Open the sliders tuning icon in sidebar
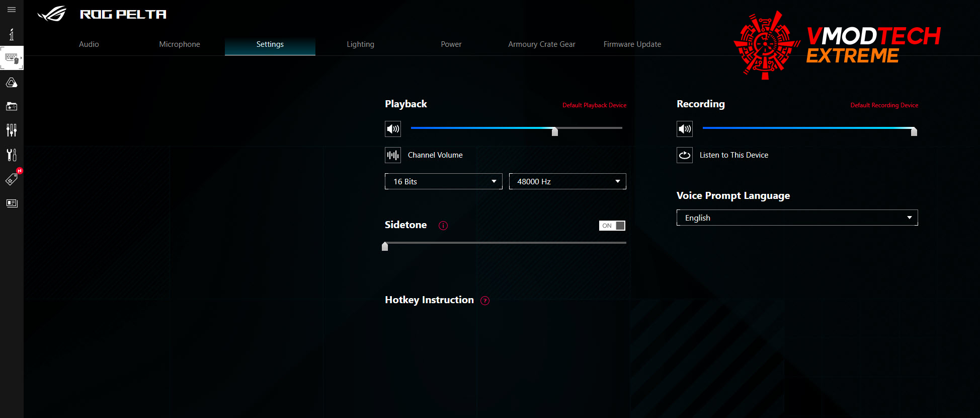980x418 pixels. click(12, 130)
